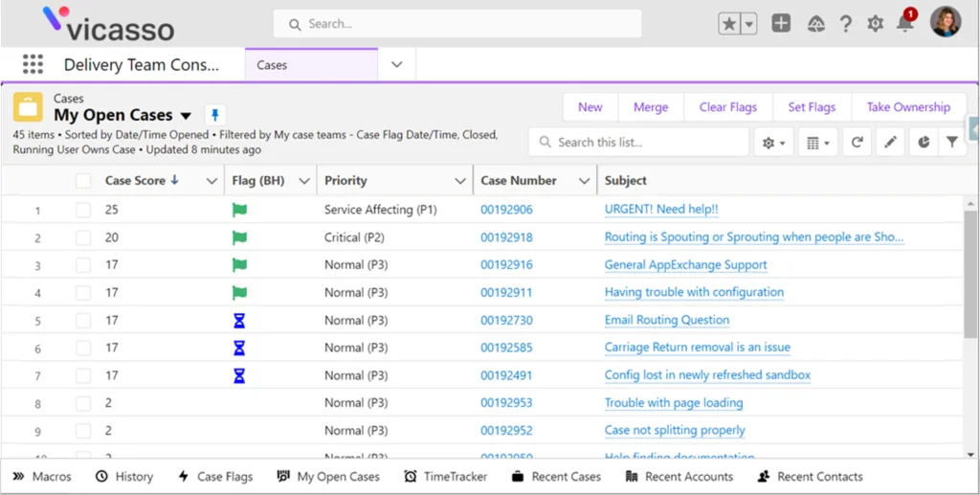Open Macros in the utility bar
The width and height of the screenshot is (980, 495).
coord(42,477)
